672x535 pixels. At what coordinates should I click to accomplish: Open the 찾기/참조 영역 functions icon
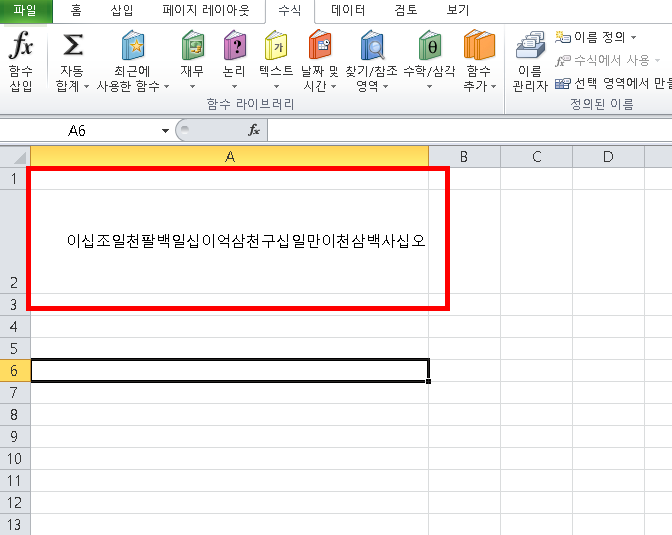(x=372, y=45)
